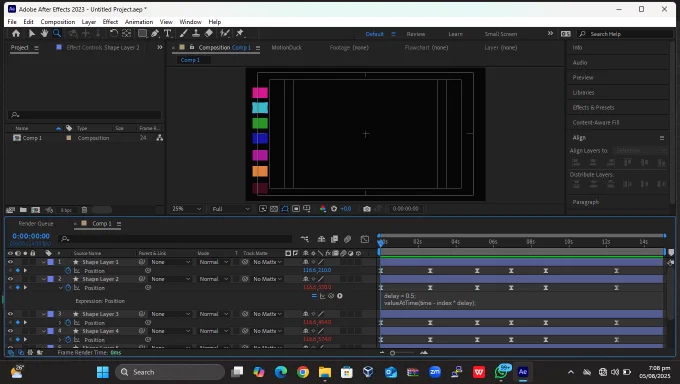The image size is (680, 384).
Task: Show expression post-graph icon
Action: pyautogui.click(x=322, y=296)
